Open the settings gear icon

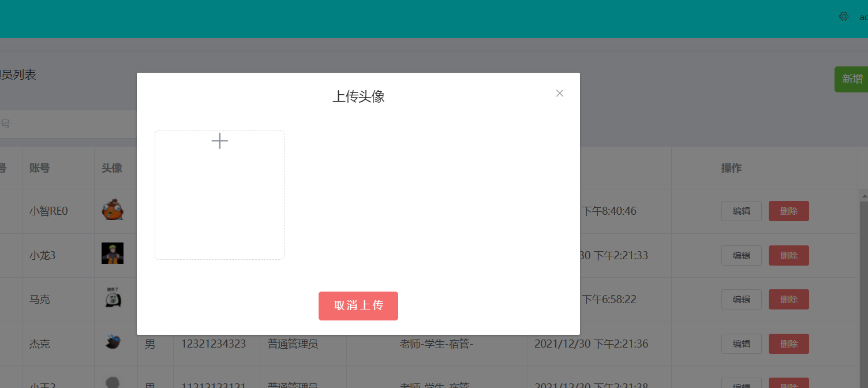tap(844, 17)
